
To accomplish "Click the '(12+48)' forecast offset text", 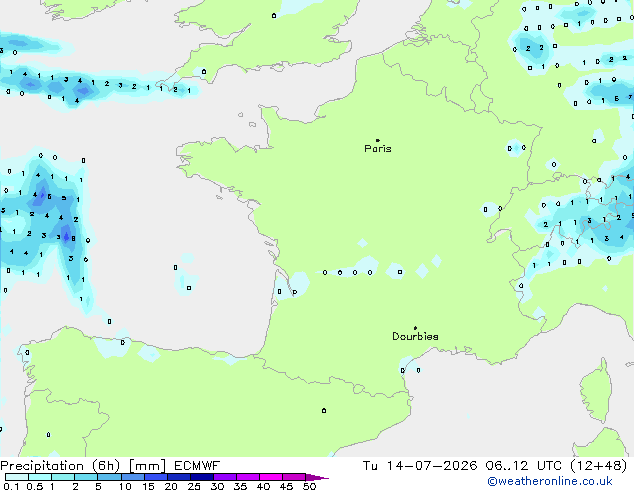I will tap(598, 466).
